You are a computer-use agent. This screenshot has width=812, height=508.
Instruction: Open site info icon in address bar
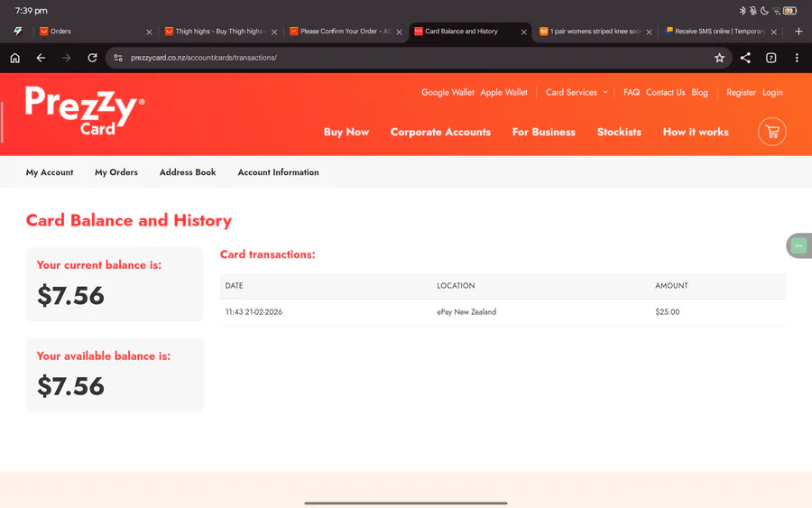[118, 58]
